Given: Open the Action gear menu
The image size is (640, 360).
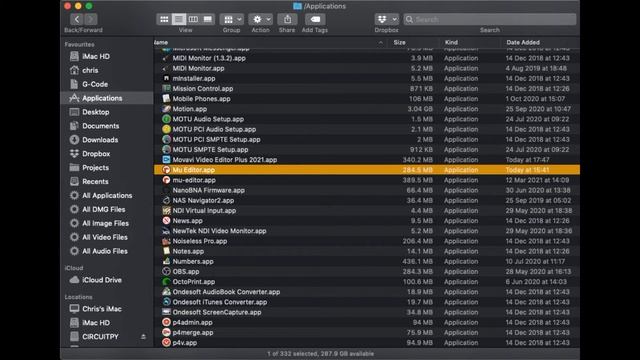Looking at the screenshot, I should (260, 19).
